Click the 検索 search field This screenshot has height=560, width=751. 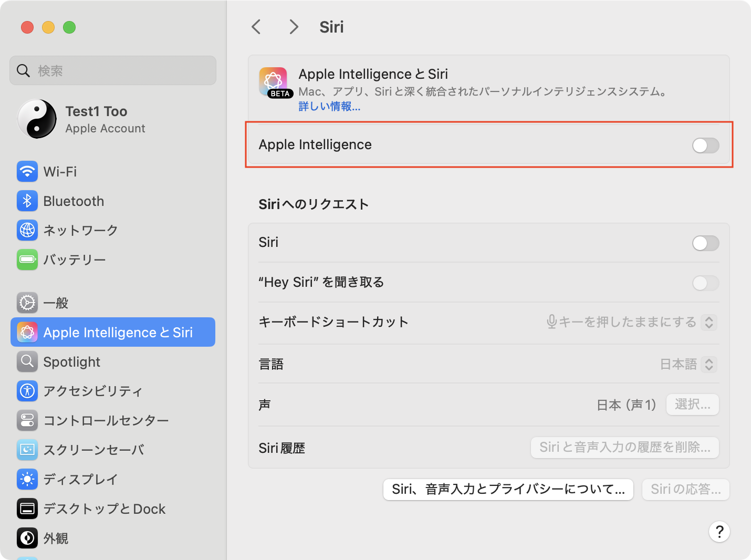[113, 70]
